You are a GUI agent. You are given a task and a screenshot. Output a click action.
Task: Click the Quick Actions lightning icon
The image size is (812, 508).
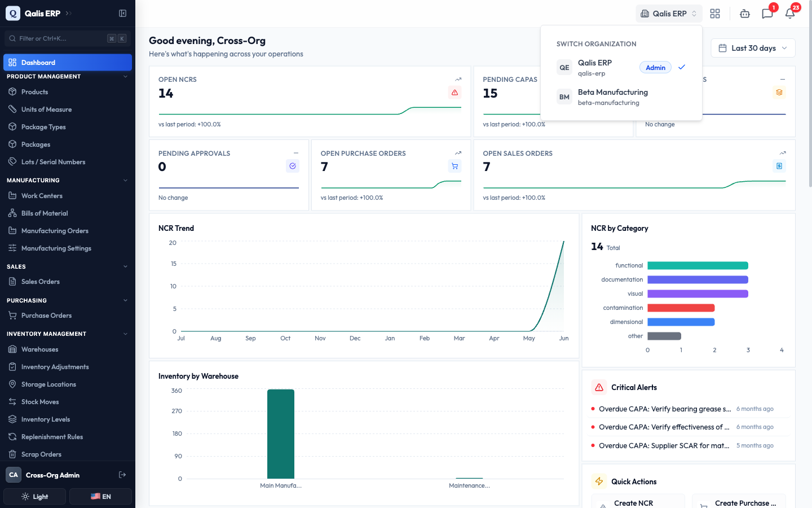click(599, 481)
